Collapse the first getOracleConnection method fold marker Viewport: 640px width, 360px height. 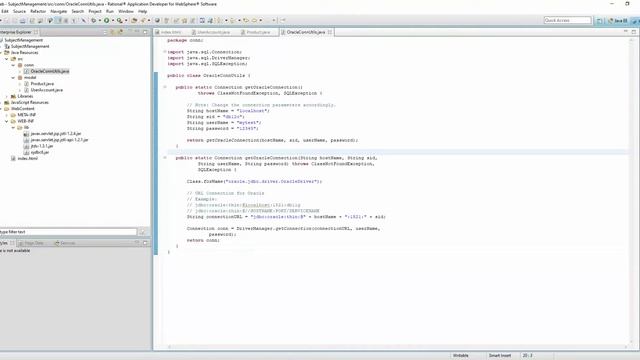pos(165,87)
